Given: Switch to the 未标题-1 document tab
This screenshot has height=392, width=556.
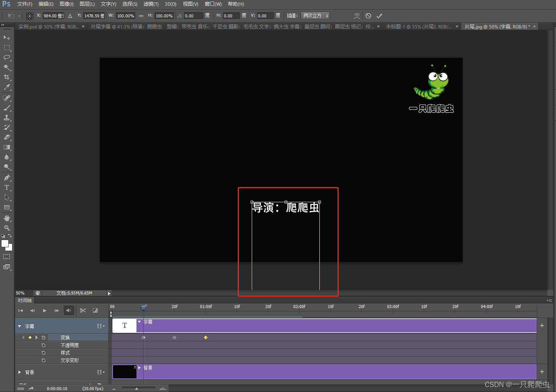Looking at the screenshot, I should (x=419, y=26).
